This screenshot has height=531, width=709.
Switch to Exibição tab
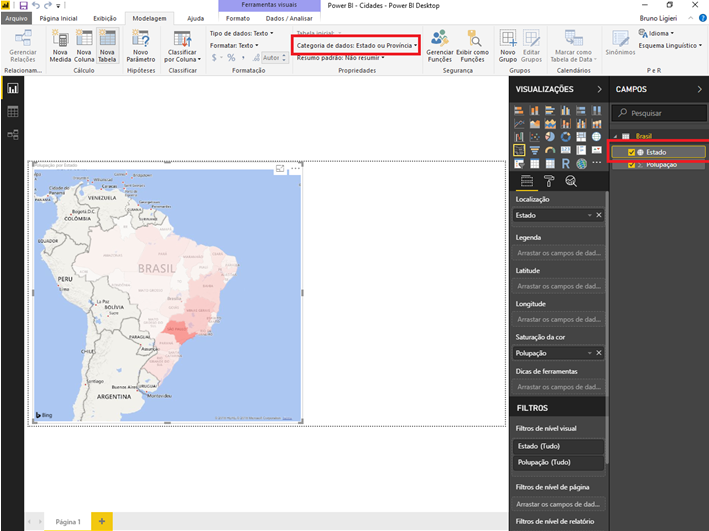tap(105, 19)
